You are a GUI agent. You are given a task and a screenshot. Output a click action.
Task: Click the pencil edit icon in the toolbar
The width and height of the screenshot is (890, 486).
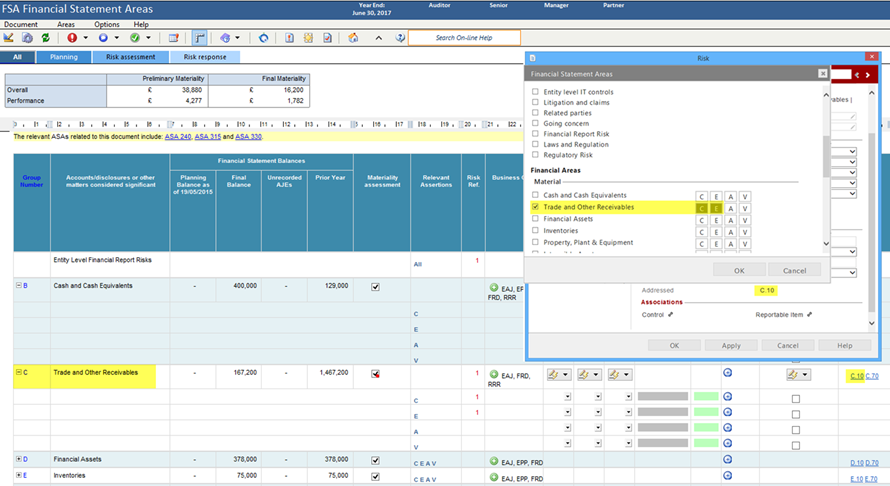pos(9,37)
